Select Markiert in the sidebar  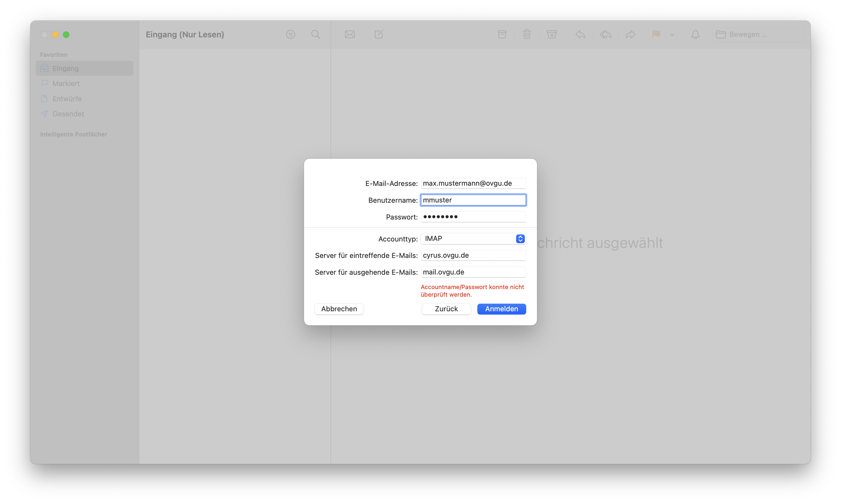[x=66, y=84]
